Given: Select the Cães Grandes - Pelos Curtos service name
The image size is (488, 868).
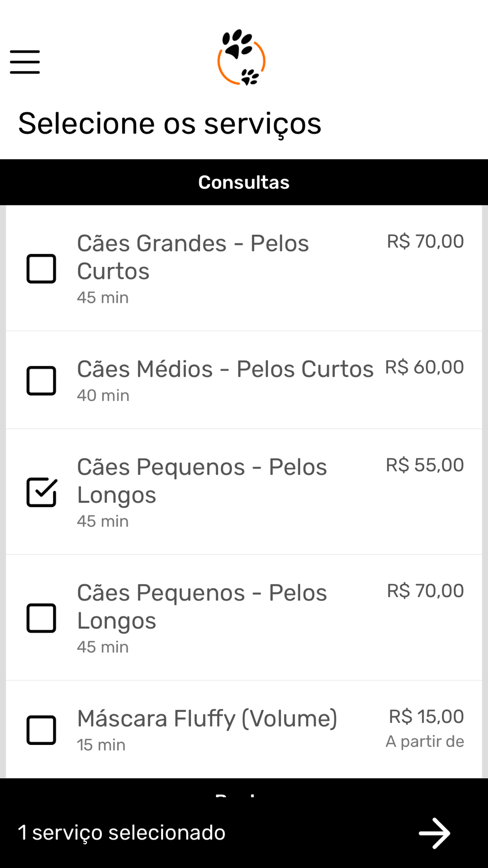Looking at the screenshot, I should [x=193, y=257].
